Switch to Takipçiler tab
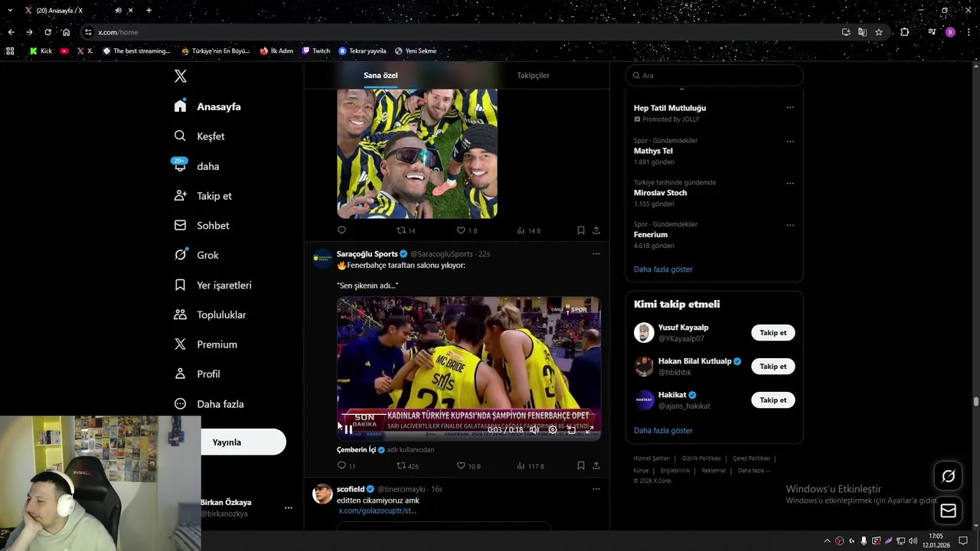Screen dimensions: 980x551 (x=533, y=75)
